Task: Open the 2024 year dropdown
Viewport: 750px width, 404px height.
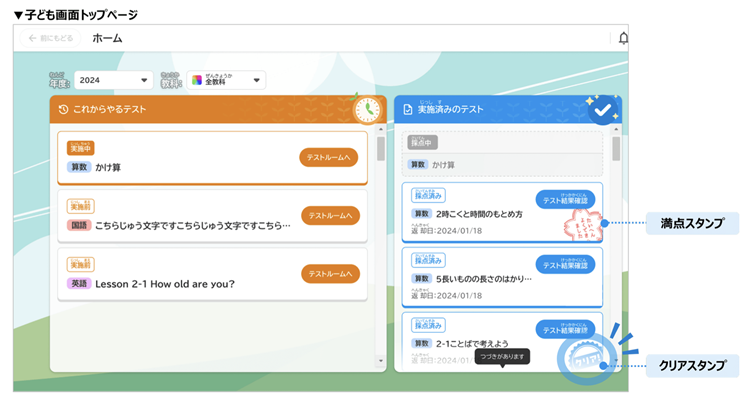Action: (x=113, y=80)
